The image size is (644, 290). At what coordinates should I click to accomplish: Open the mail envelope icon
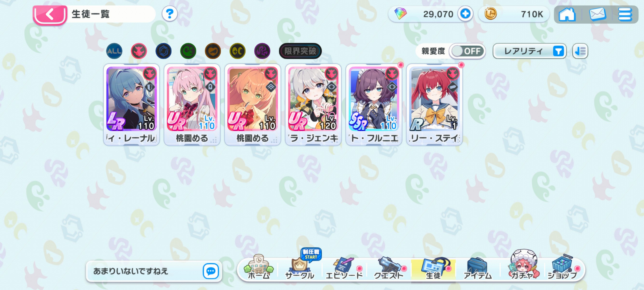click(597, 14)
